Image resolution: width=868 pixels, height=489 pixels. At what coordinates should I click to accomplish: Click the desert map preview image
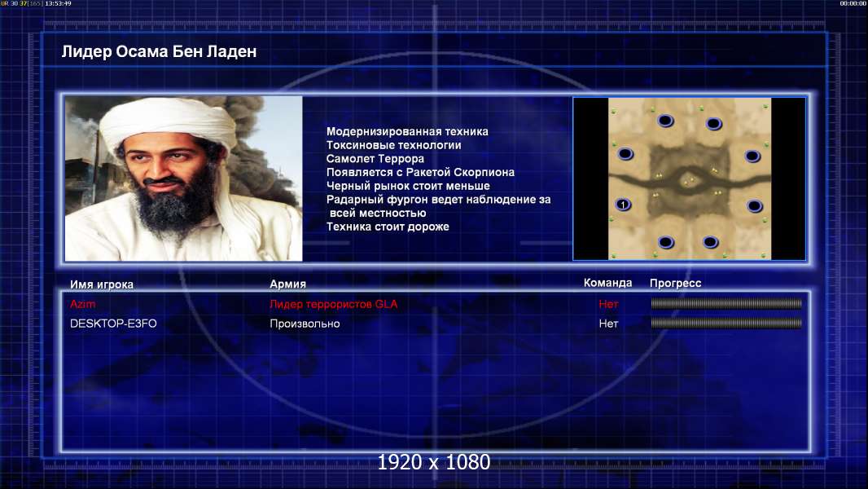689,178
